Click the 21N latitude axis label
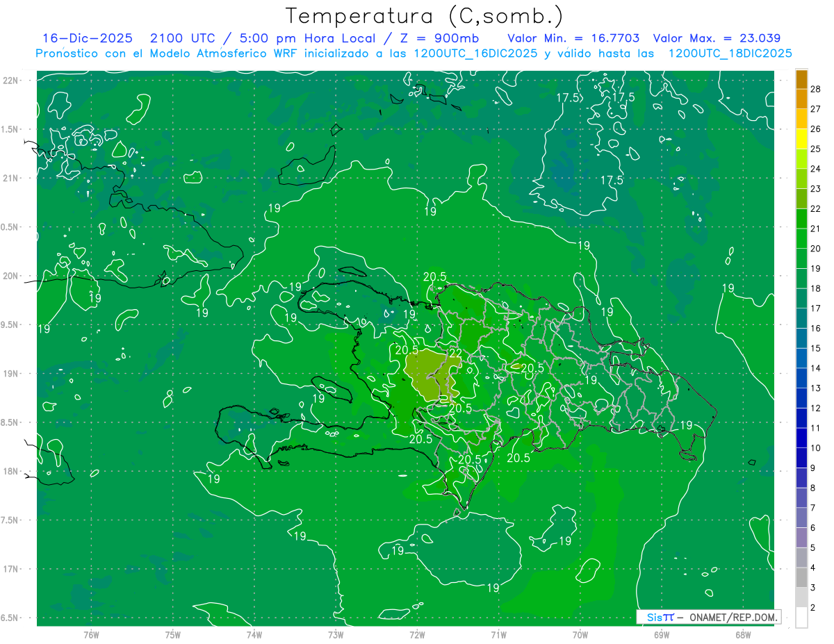Viewport: 834px width, 644px height. coord(11,178)
